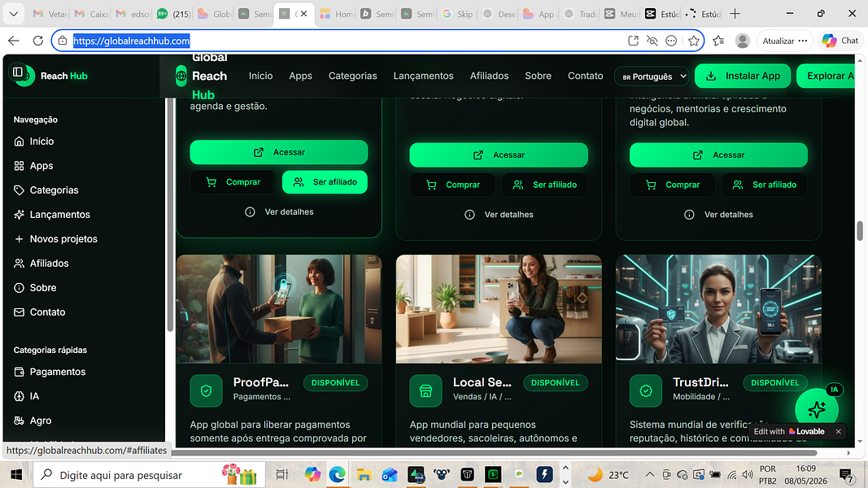
Task: Open the Copilot Chat button
Action: pyautogui.click(x=840, y=41)
